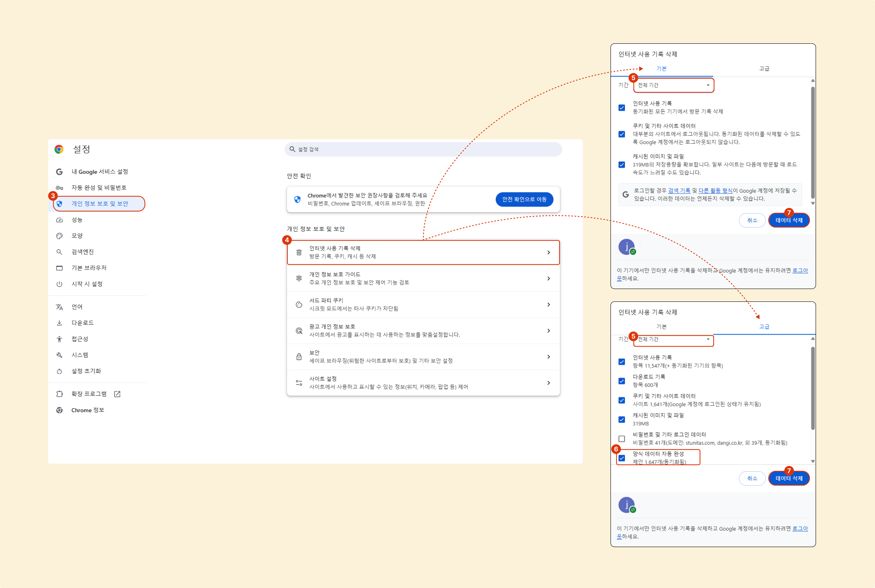Click the 언어 translate icon in the sidebar
875x588 pixels.
[x=59, y=307]
